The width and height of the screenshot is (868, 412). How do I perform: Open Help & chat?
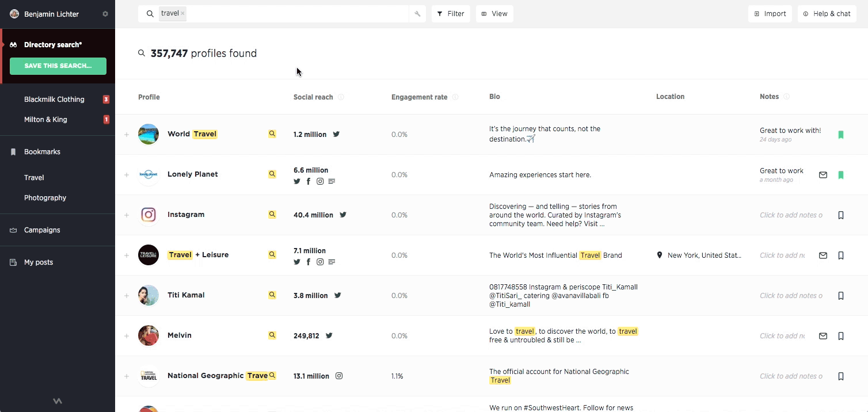(x=827, y=14)
